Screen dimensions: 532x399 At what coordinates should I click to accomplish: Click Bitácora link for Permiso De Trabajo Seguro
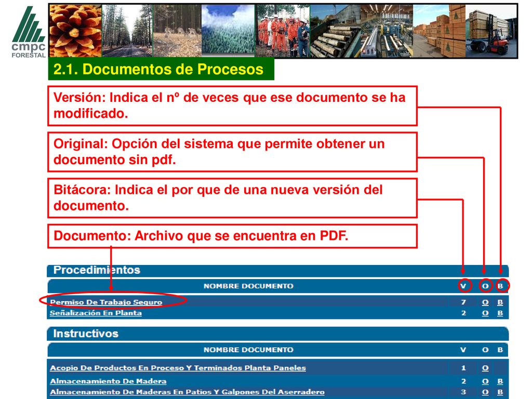[x=500, y=302]
